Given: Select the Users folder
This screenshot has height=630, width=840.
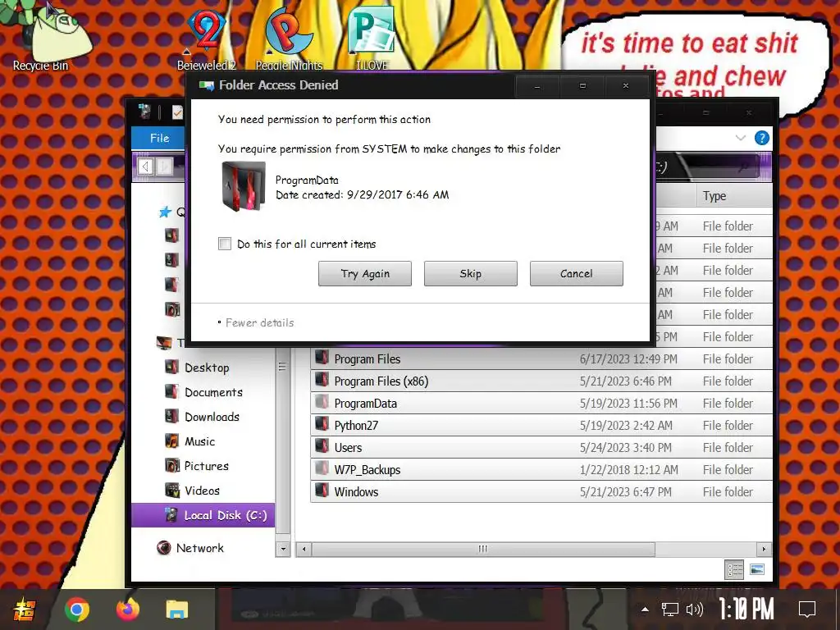Looking at the screenshot, I should (x=541, y=447).
